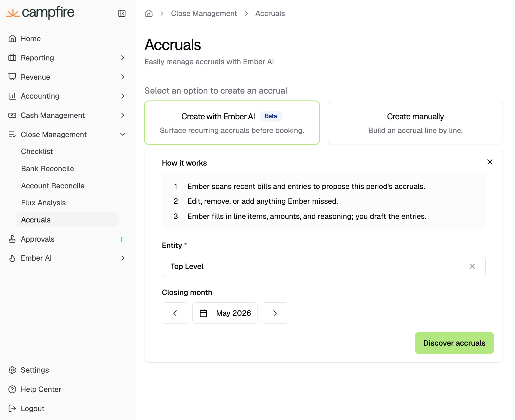
Task: Click Close Management in the breadcrumb
Action: [204, 13]
